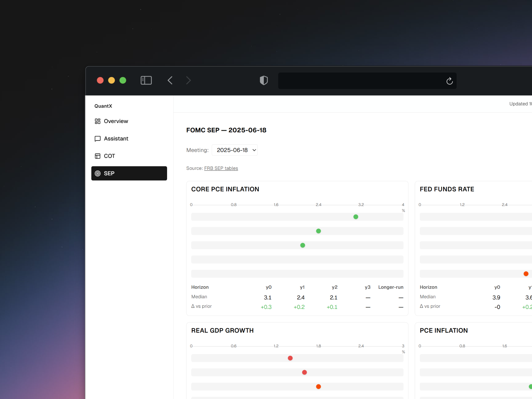Reload the page with the refresh icon

tap(449, 81)
